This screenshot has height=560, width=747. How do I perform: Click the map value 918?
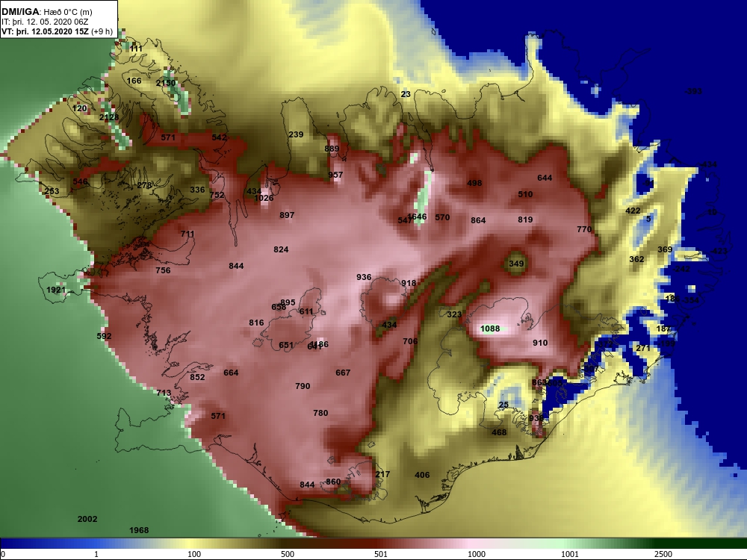tap(409, 283)
